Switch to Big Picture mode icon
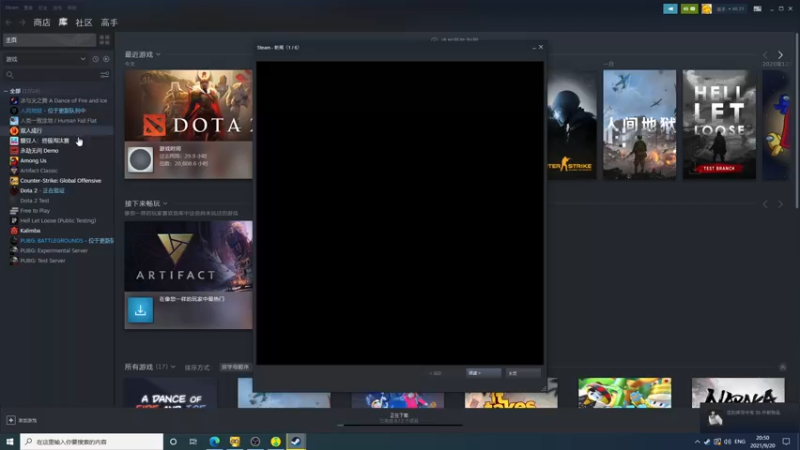 (757, 9)
